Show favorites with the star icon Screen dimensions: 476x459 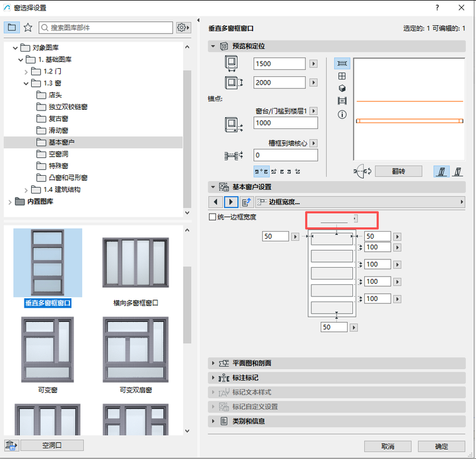[x=28, y=28]
